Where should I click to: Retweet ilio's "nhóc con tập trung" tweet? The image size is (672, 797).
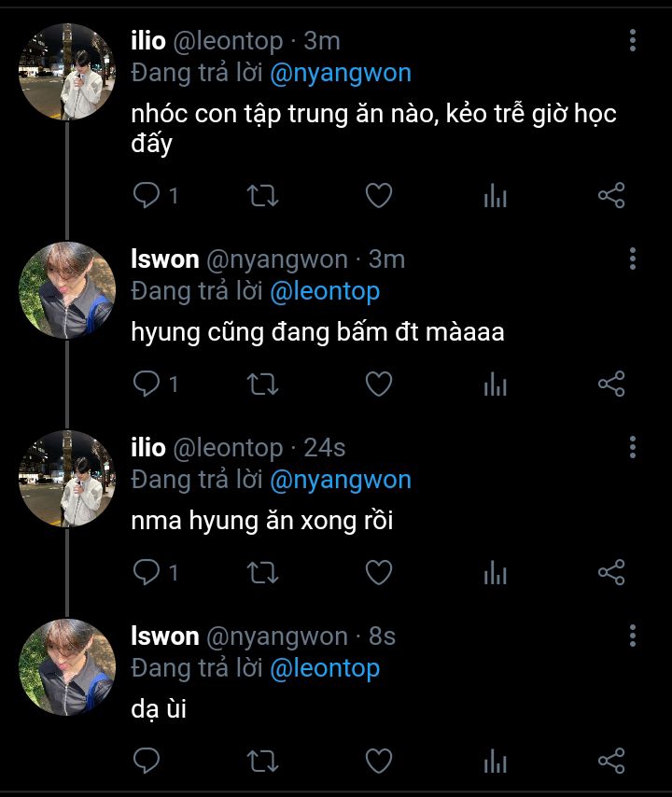pyautogui.click(x=262, y=195)
